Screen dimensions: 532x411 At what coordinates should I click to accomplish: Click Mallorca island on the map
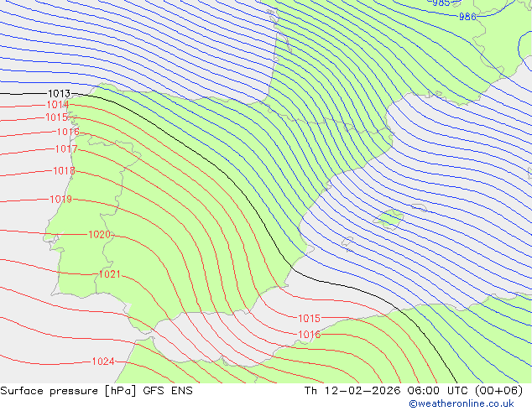tap(389, 219)
